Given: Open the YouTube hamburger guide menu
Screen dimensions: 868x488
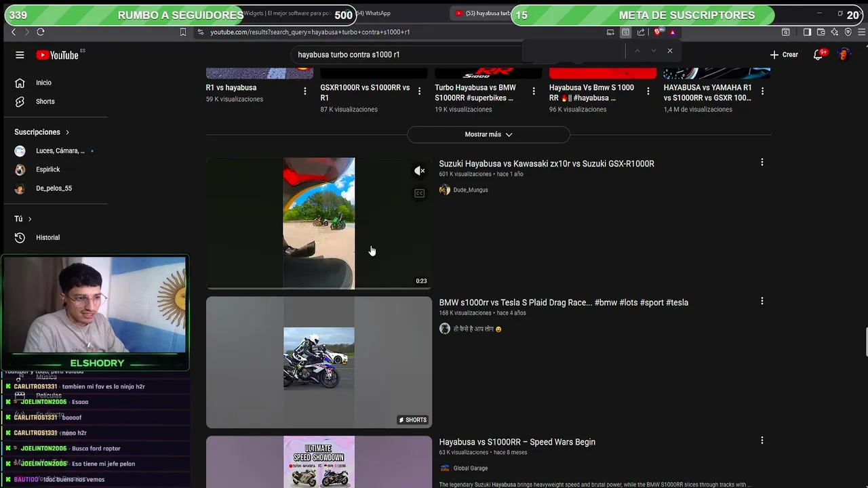Looking at the screenshot, I should [x=20, y=55].
